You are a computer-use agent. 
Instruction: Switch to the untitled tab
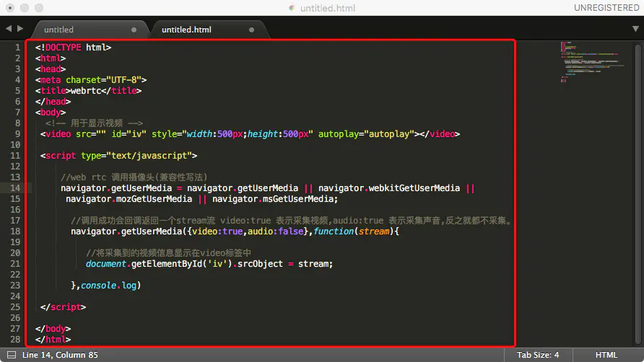click(58, 30)
